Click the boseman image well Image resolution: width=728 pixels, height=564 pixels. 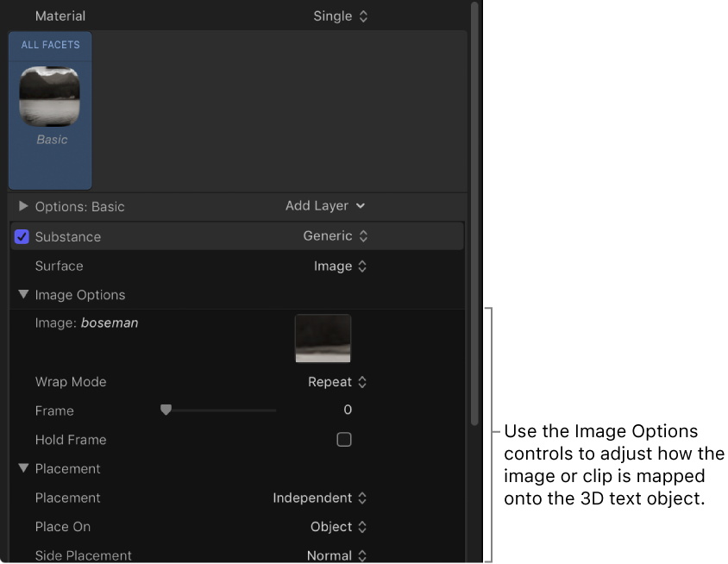323,338
